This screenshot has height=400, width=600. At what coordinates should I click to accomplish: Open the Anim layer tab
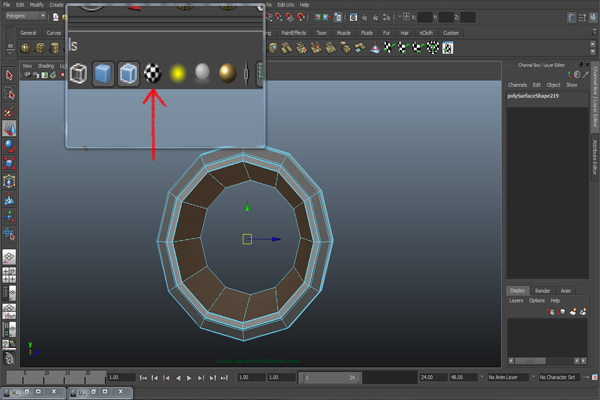coord(566,291)
